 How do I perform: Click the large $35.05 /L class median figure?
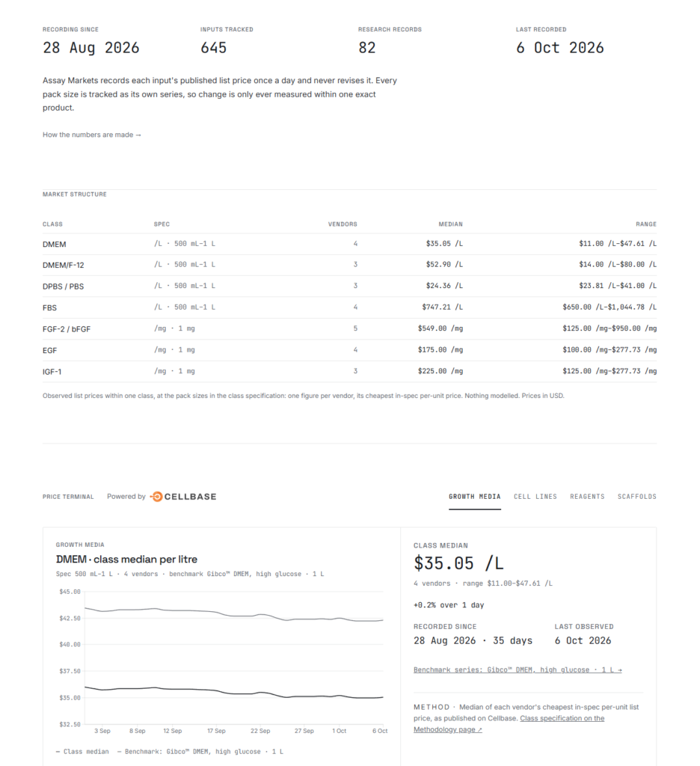[458, 563]
